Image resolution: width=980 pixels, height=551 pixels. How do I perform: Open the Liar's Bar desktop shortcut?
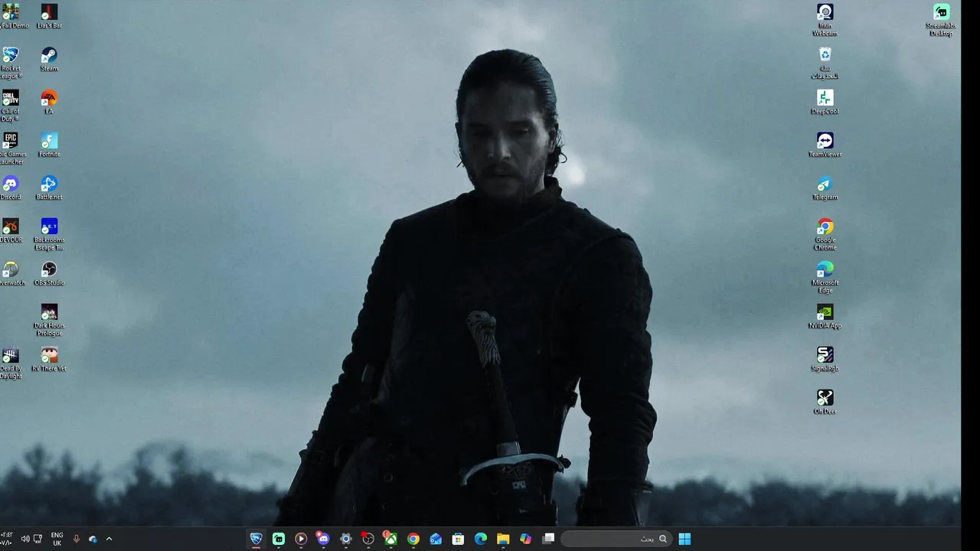pos(49,17)
